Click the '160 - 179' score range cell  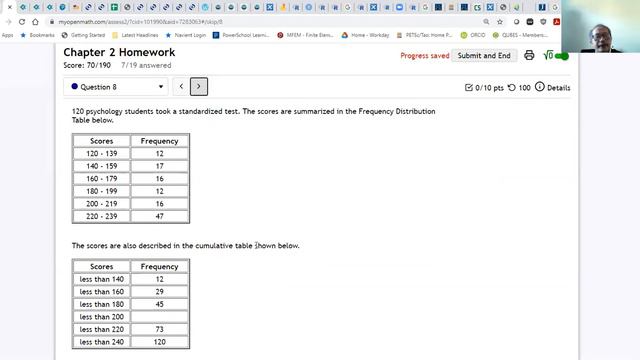102,179
